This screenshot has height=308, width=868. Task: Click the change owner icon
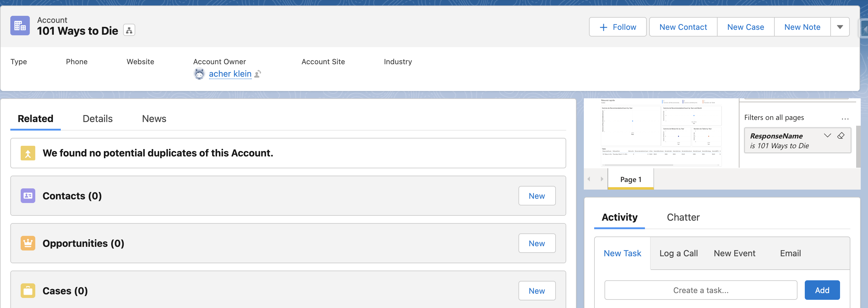pos(258,74)
